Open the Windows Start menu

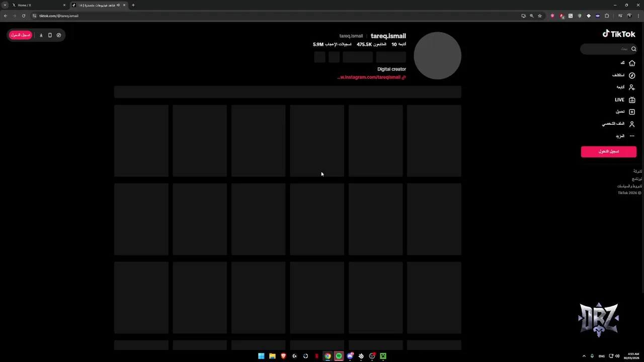[x=261, y=356]
